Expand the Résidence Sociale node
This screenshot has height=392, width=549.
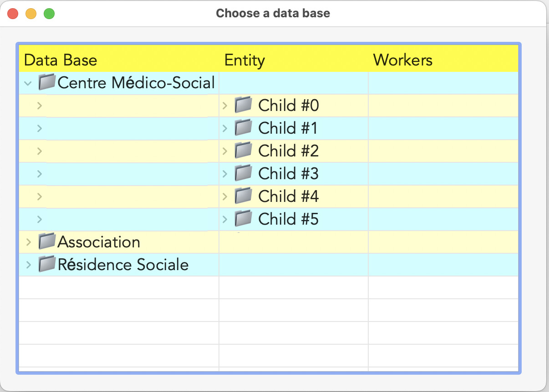(28, 265)
